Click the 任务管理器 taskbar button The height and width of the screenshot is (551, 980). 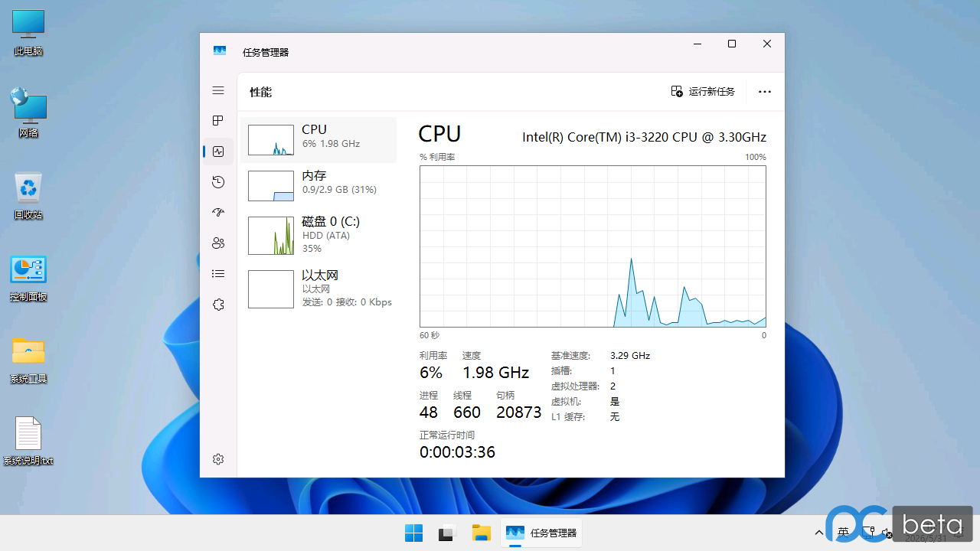(x=541, y=533)
